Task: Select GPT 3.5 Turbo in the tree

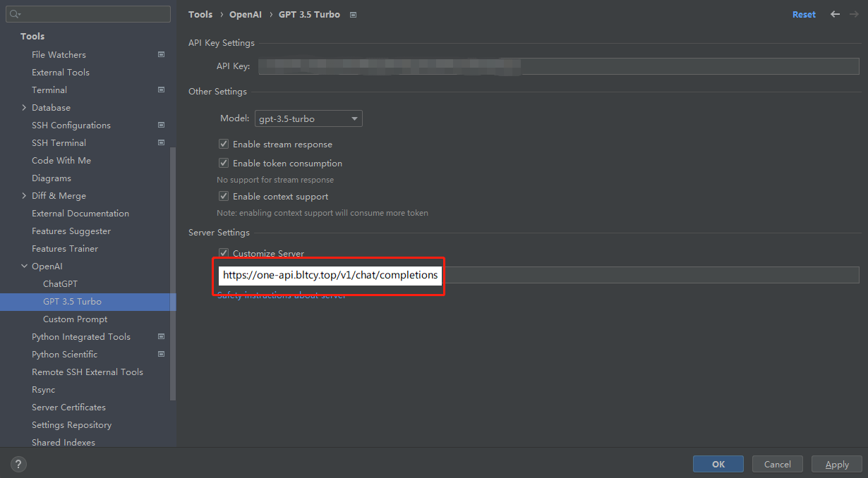Action: click(x=72, y=301)
